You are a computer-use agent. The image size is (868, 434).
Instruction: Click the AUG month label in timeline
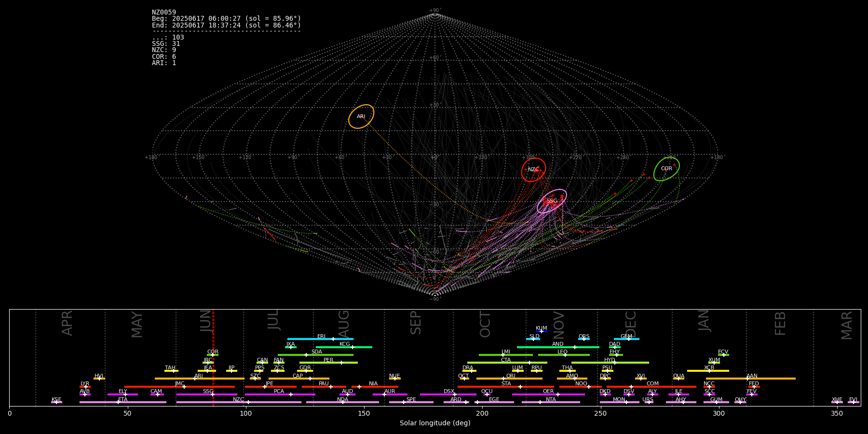(x=344, y=324)
